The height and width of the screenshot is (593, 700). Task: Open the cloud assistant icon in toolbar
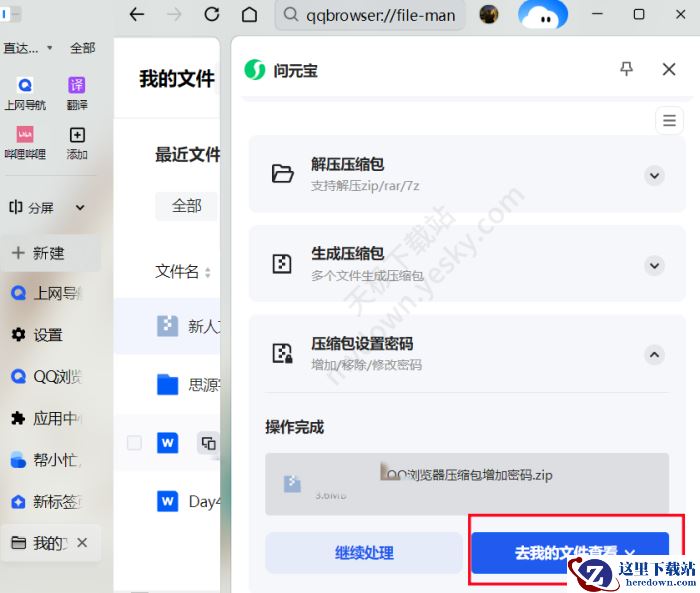click(542, 16)
